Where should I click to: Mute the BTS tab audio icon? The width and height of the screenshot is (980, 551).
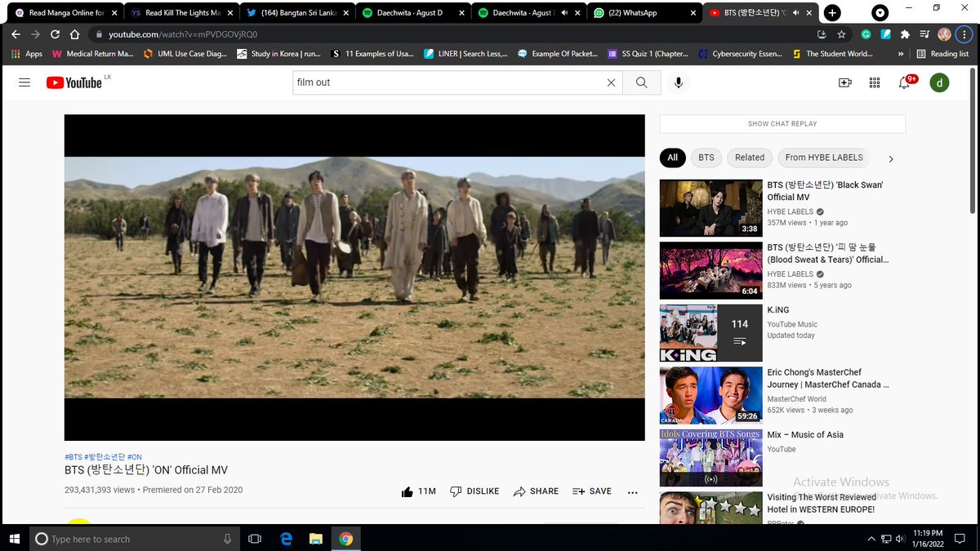797,12
